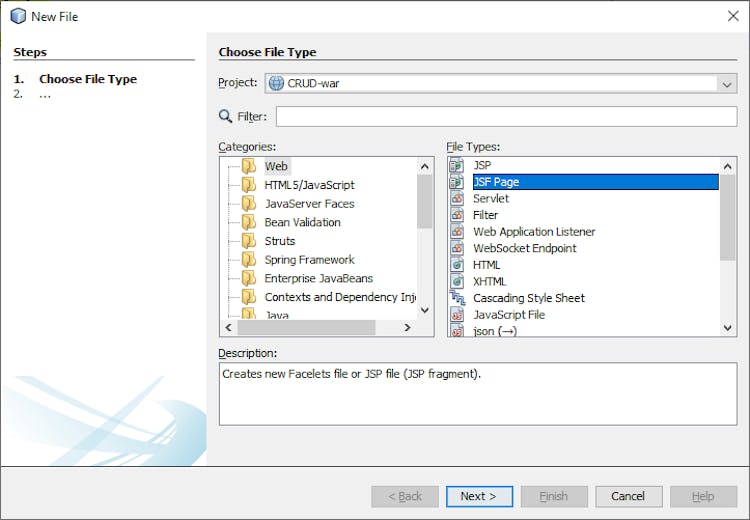This screenshot has height=520, width=750.
Task: Choose the XHTML file type
Action: pos(489,281)
